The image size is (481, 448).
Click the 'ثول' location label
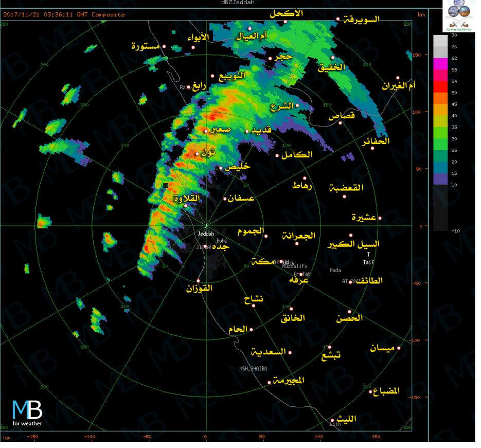208,152
